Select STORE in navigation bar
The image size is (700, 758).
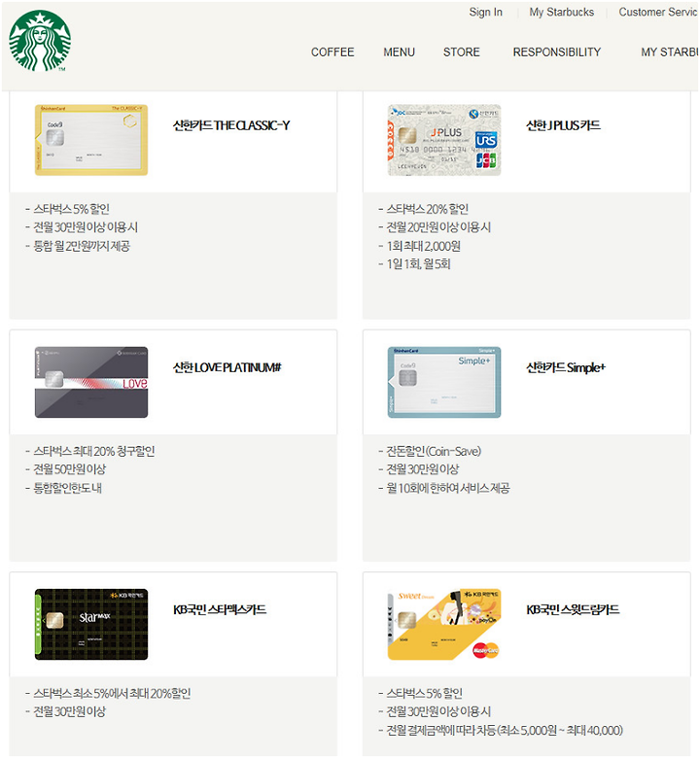461,52
